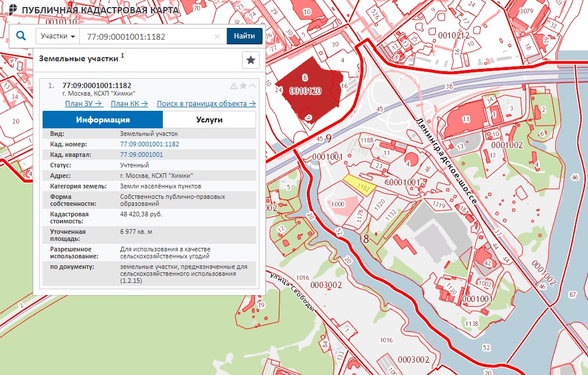
Task: Open the План ЗУ link
Action: [84, 103]
